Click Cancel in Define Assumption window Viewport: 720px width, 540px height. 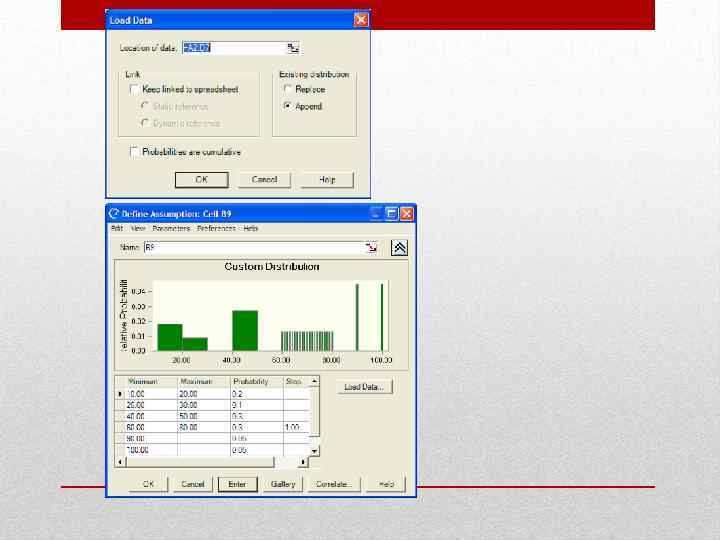click(x=192, y=484)
